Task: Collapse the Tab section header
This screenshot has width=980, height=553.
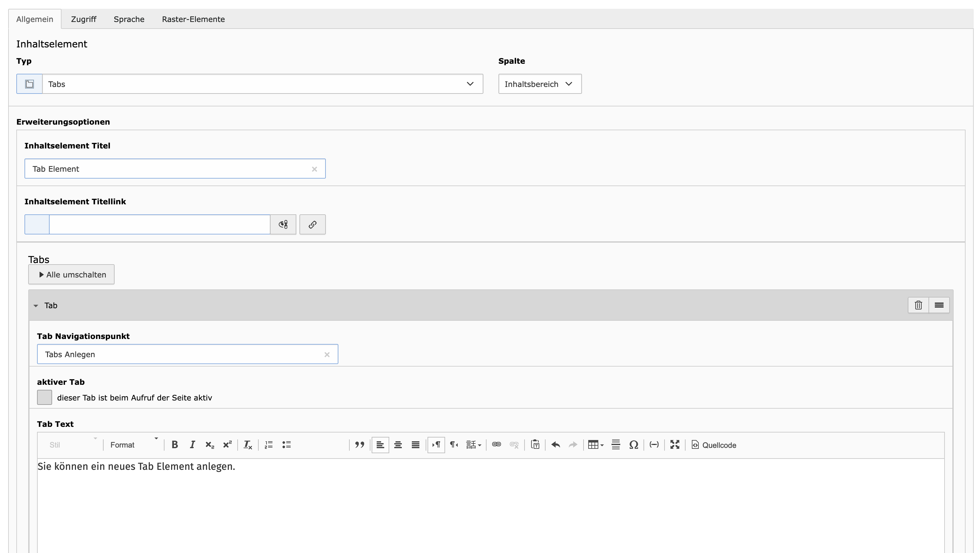Action: 36,305
